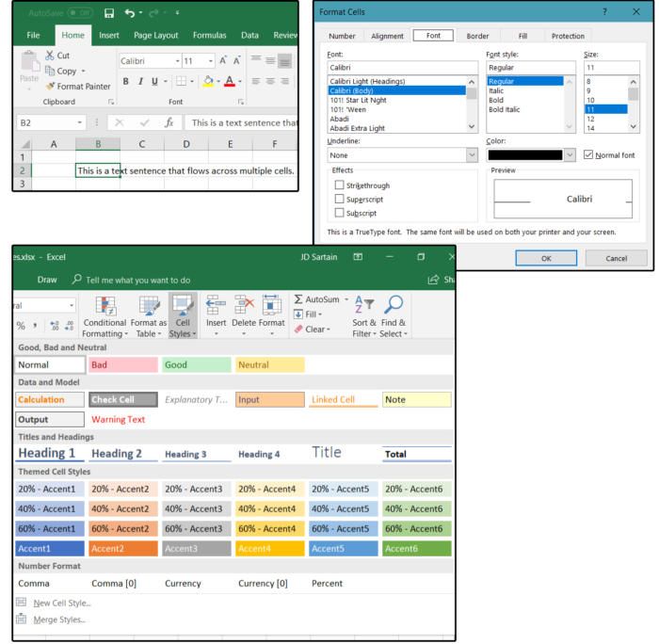Select Abadi Extra Light in Font list
659x644 pixels.
click(x=357, y=128)
